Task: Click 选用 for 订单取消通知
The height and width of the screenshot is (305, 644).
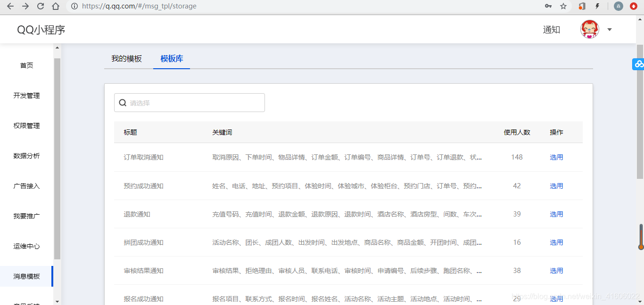Action: (556, 157)
